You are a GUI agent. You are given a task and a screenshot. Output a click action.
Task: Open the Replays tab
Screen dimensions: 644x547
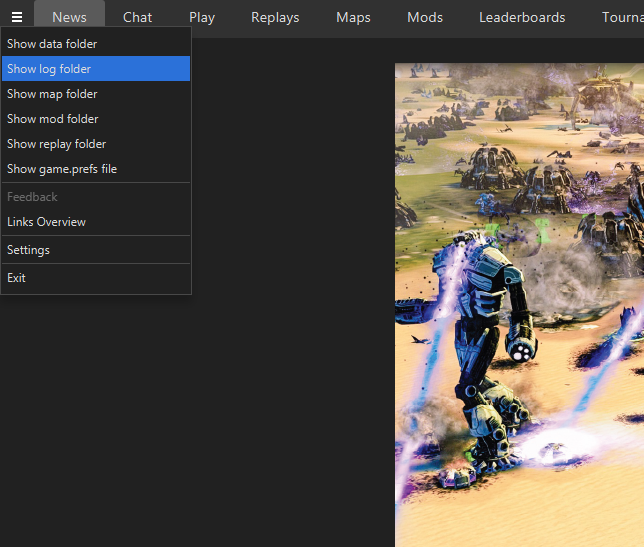click(275, 17)
